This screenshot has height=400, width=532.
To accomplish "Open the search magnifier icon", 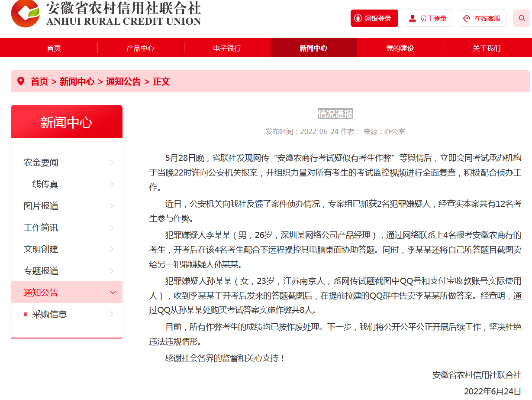I will (x=522, y=18).
